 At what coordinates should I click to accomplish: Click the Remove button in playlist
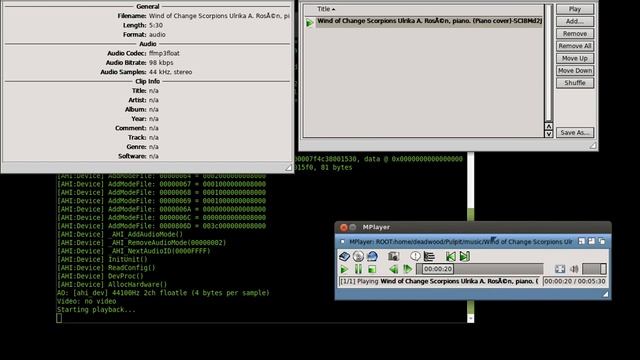click(x=575, y=33)
